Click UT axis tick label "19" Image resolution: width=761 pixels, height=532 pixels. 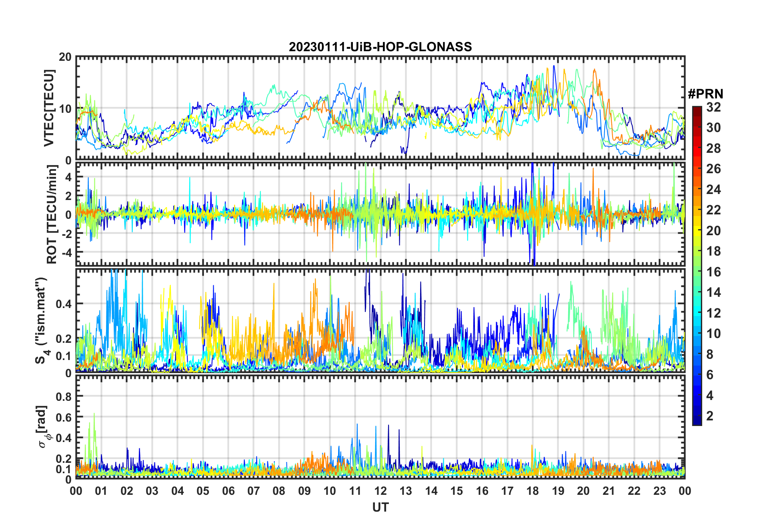point(558,491)
